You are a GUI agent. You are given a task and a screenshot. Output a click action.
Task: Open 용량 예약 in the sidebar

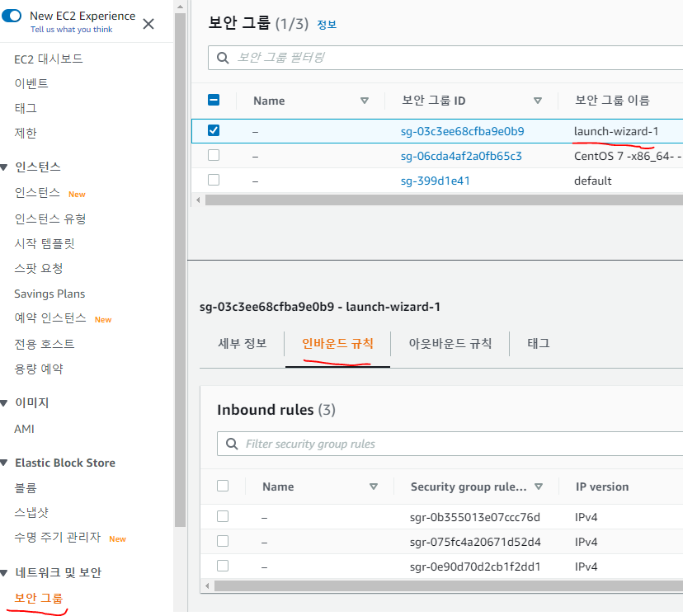pyautogui.click(x=39, y=369)
